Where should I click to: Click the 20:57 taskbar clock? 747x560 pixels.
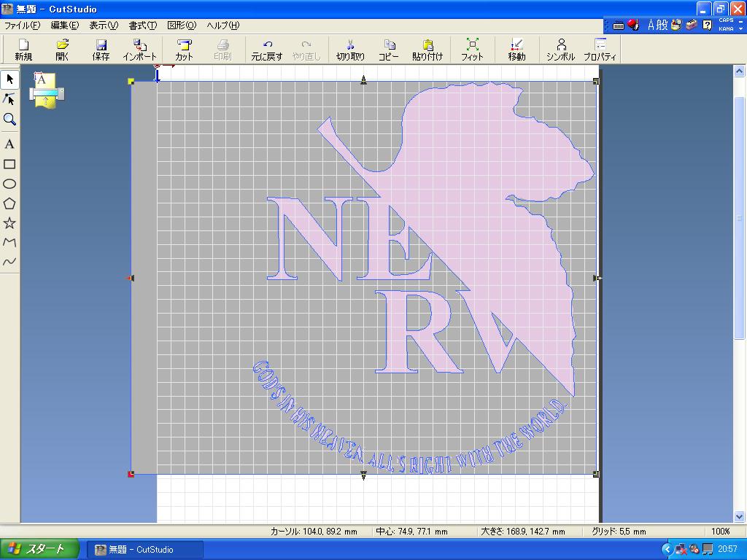727,550
